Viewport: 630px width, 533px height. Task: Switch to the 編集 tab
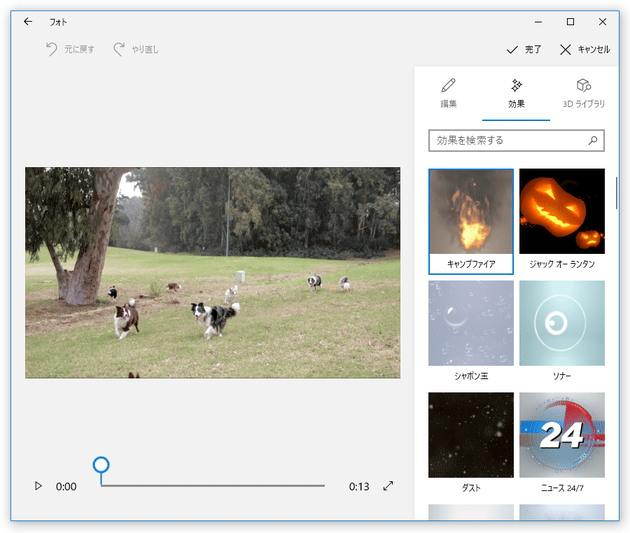pos(448,93)
